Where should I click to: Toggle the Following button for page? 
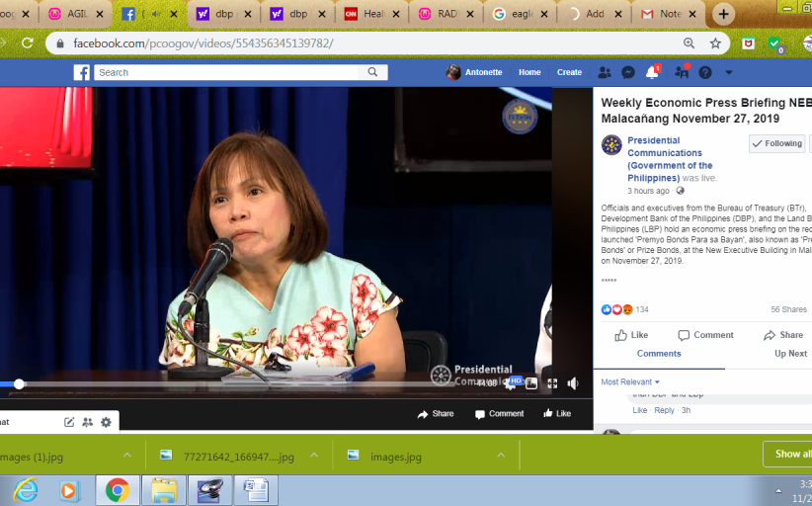pos(776,143)
